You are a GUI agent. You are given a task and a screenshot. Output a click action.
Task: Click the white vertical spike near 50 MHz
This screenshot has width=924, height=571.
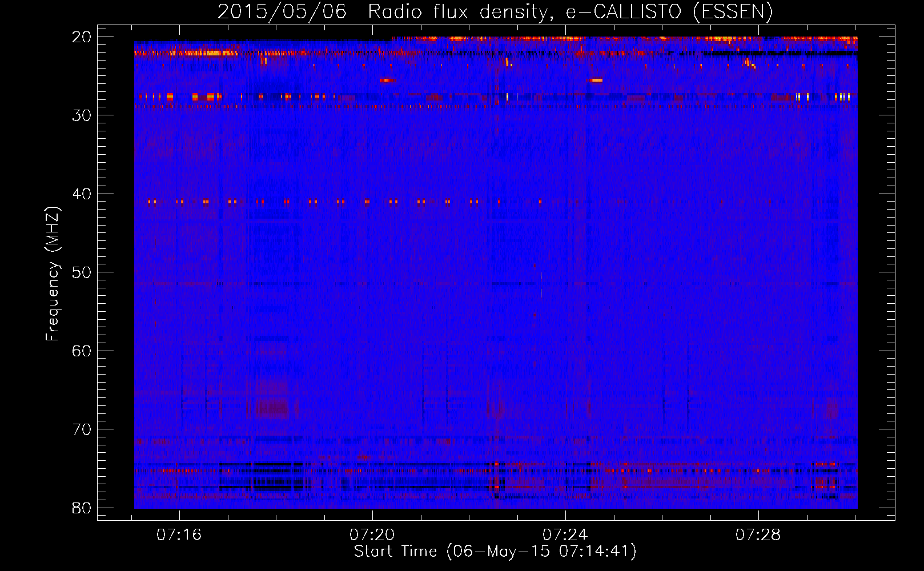541,284
